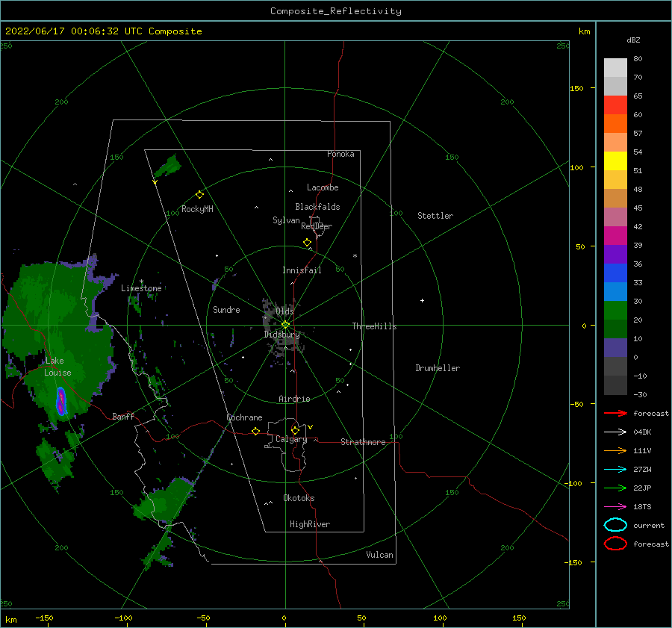
Task: Pick the magenta 39-42 dBZ color band
Action: pos(615,236)
